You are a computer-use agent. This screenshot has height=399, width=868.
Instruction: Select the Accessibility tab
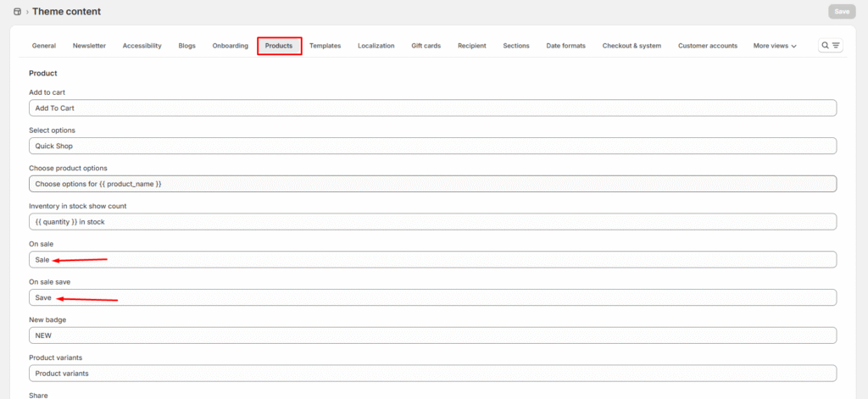click(142, 46)
